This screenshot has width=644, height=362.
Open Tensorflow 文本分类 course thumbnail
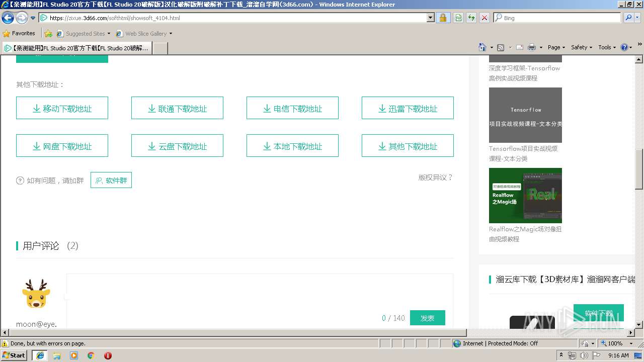pyautogui.click(x=525, y=115)
